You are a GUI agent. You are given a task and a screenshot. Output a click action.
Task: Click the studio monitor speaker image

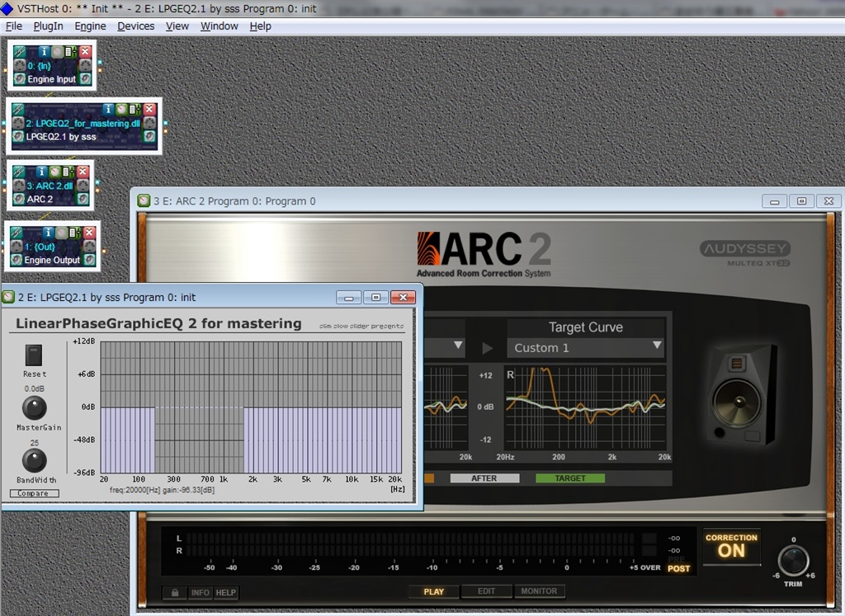pyautogui.click(x=742, y=395)
